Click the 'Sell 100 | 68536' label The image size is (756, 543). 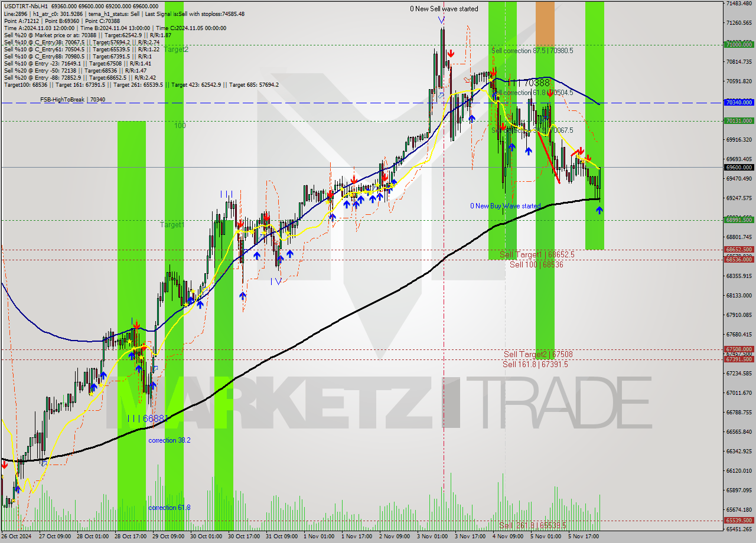click(536, 264)
